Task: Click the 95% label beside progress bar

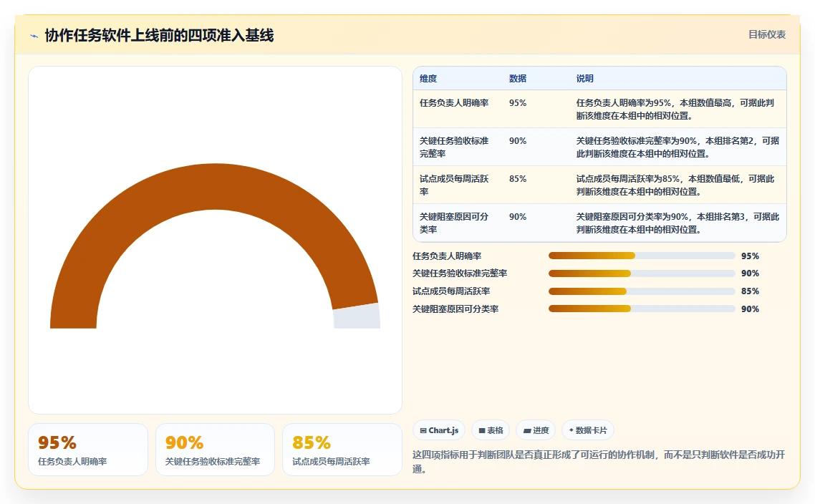Action: pos(750,256)
